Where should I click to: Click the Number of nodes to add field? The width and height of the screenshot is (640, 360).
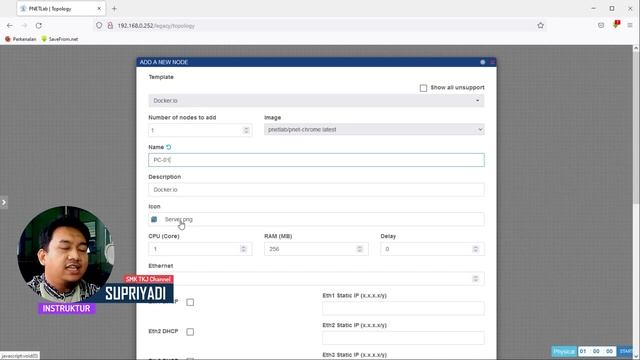click(x=200, y=130)
